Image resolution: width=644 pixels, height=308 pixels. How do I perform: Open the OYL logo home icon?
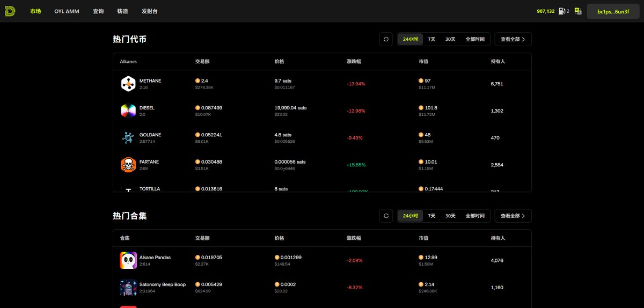pos(10,11)
